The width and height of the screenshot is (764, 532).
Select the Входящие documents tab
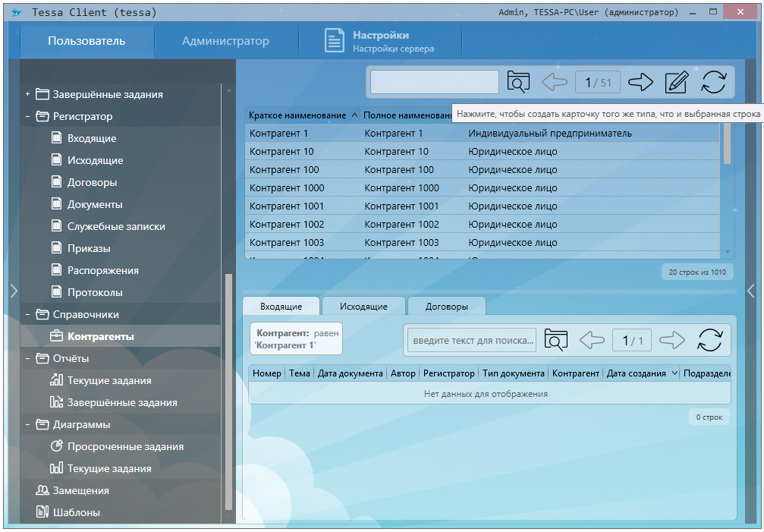click(281, 307)
